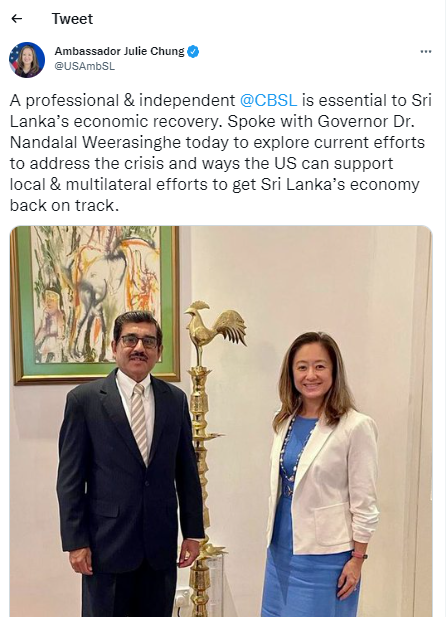Open the Ambassador Julie Chung display name
Viewport: 446px width, 617px height.
[x=119, y=51]
